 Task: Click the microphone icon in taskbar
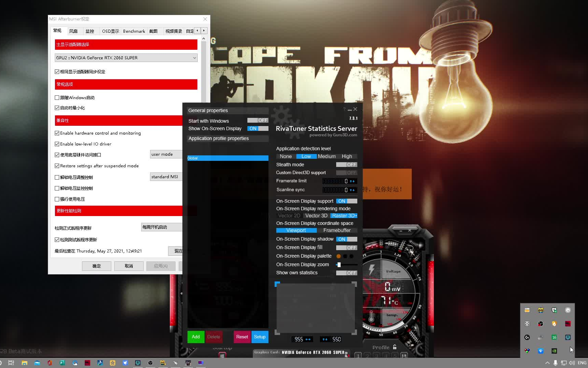tap(555, 363)
